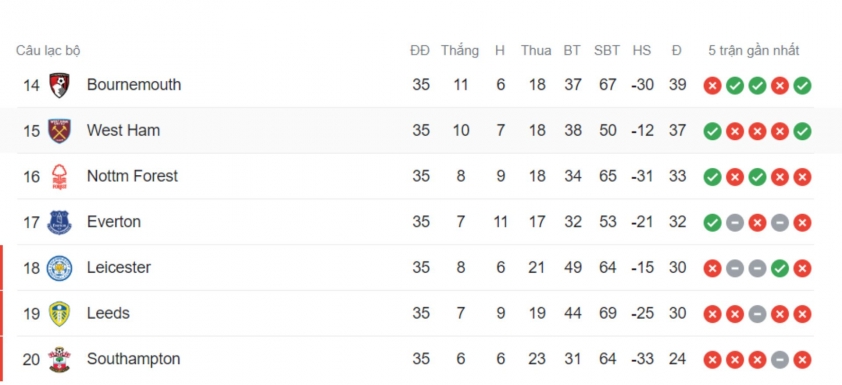Image resolution: width=842 pixels, height=385 pixels.
Task: Click the Southampton club crest
Action: tap(59, 359)
